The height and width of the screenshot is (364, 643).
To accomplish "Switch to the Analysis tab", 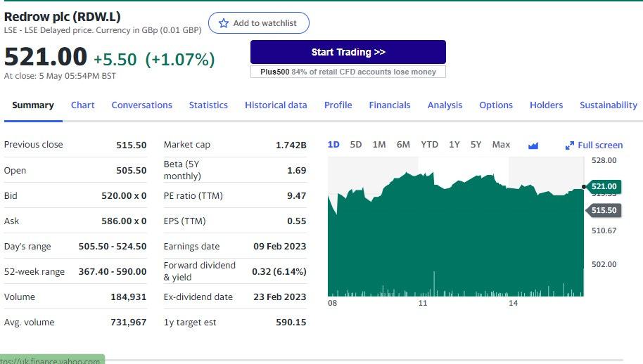I will coord(445,105).
